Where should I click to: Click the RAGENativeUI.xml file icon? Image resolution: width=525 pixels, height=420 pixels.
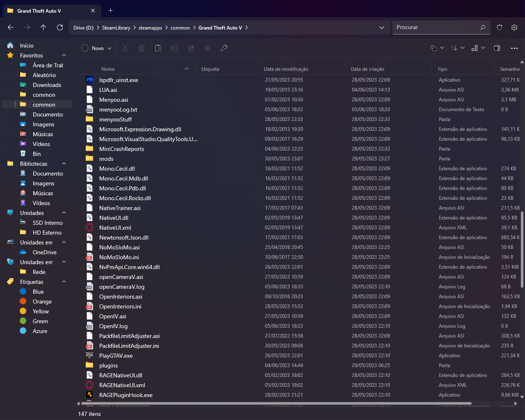coord(89,385)
